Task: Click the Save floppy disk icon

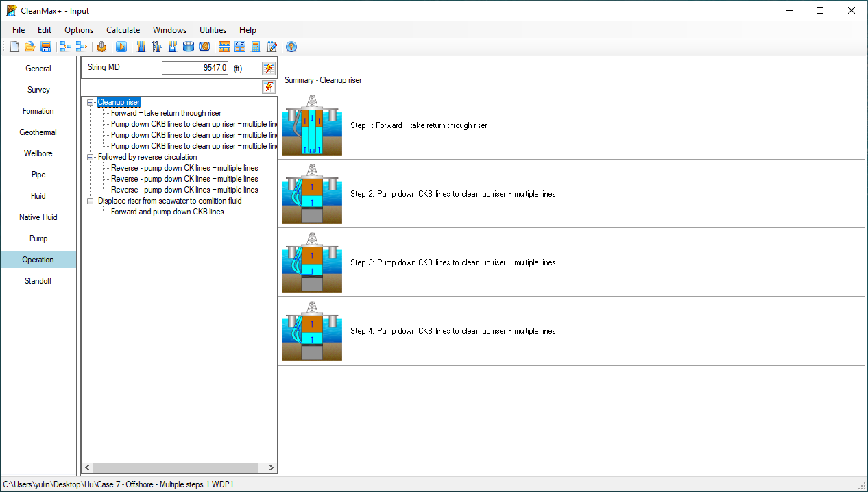Action: pyautogui.click(x=46, y=47)
